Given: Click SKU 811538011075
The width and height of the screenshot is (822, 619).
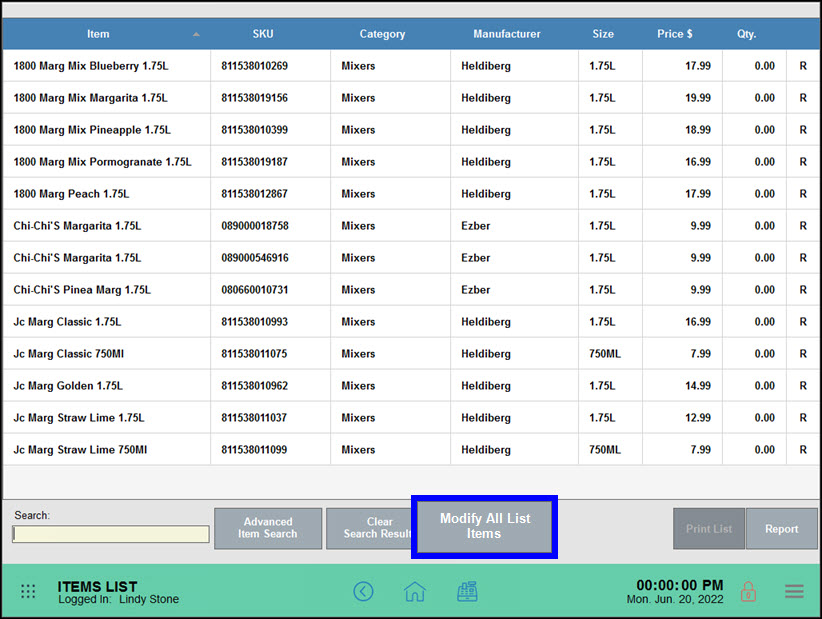Looking at the screenshot, I should (x=254, y=354).
